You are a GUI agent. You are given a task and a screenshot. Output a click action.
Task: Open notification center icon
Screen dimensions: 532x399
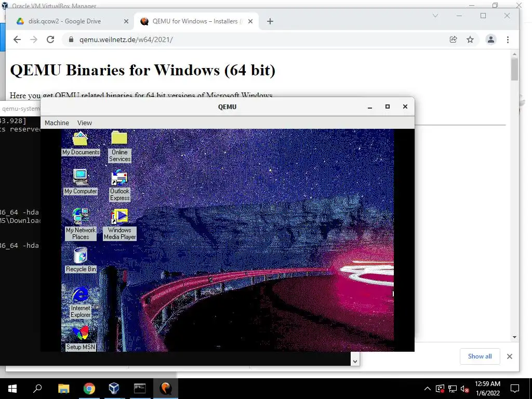(x=515, y=389)
